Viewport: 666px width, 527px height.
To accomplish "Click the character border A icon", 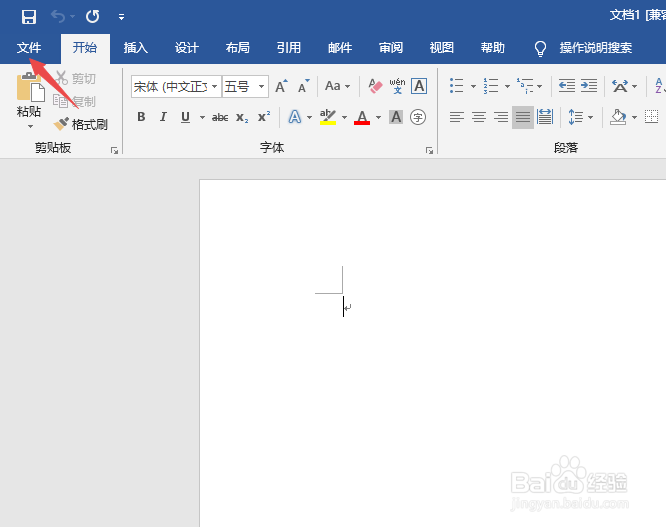I will click(419, 86).
